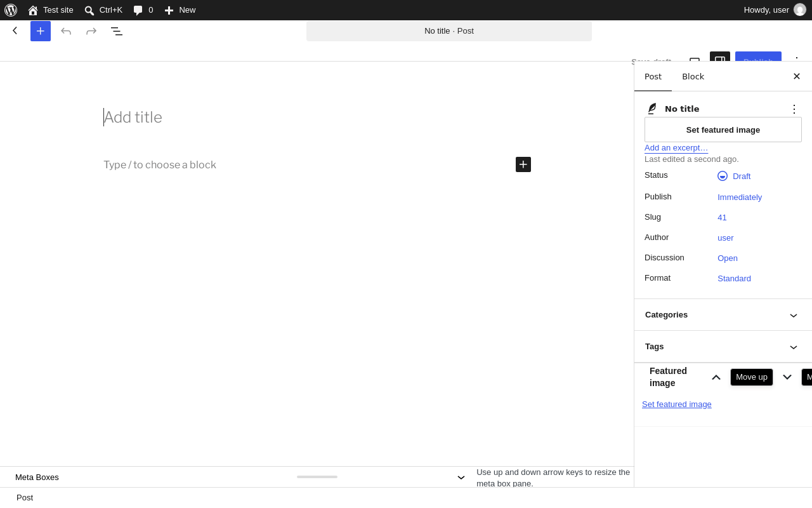Click the undo arrow icon

(x=66, y=31)
